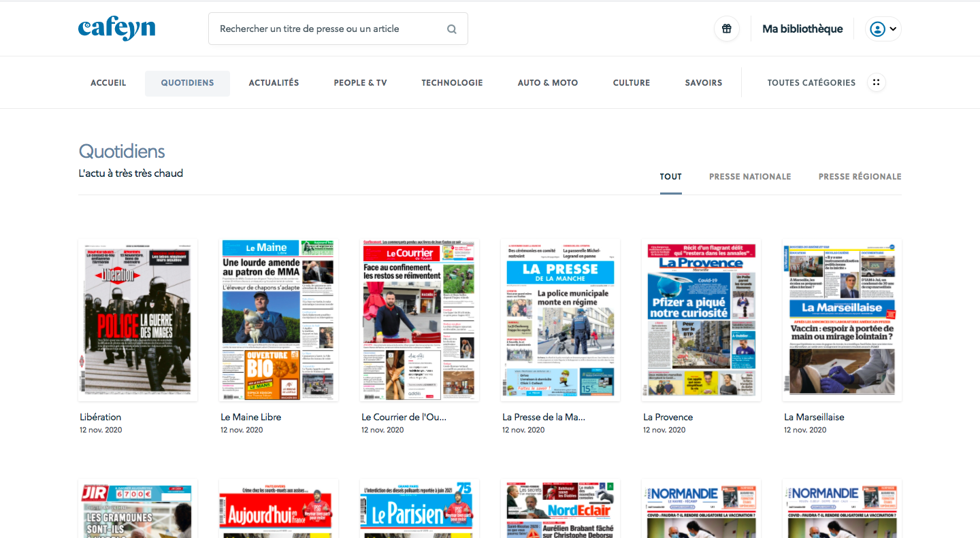
Task: Click the La Provence title link
Action: (668, 417)
